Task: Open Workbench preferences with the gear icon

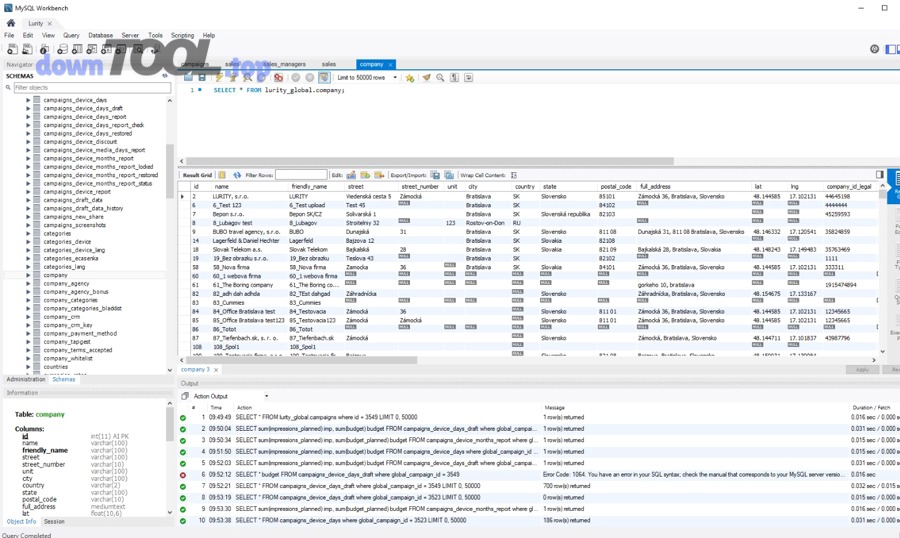Action: [x=874, y=49]
